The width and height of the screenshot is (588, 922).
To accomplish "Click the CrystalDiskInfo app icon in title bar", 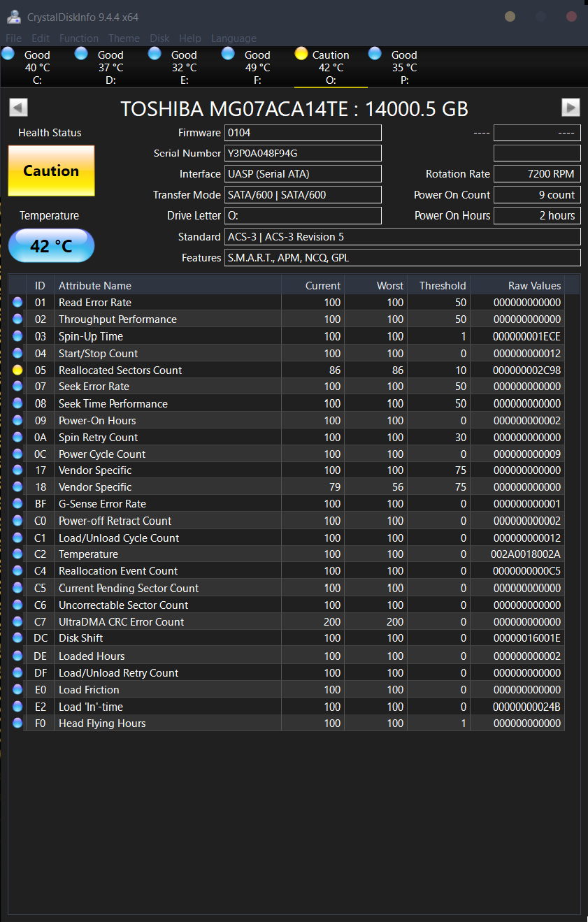I will point(14,17).
